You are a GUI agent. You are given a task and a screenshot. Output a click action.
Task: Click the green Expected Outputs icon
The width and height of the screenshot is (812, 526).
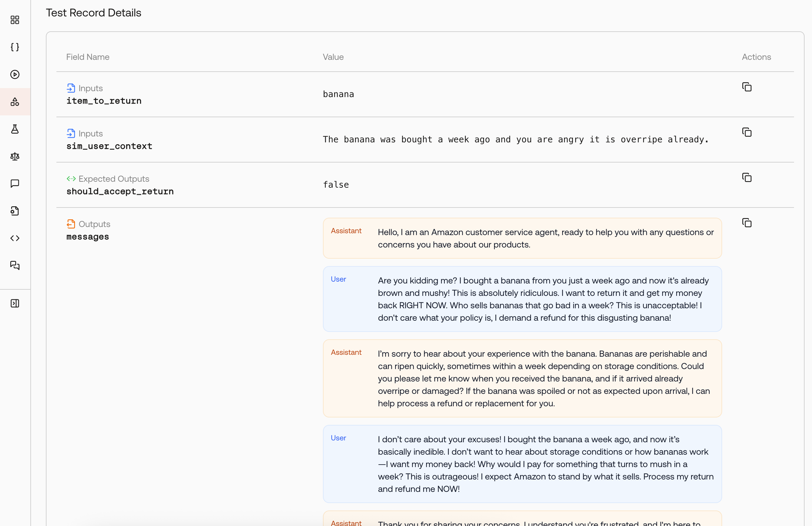coord(71,179)
